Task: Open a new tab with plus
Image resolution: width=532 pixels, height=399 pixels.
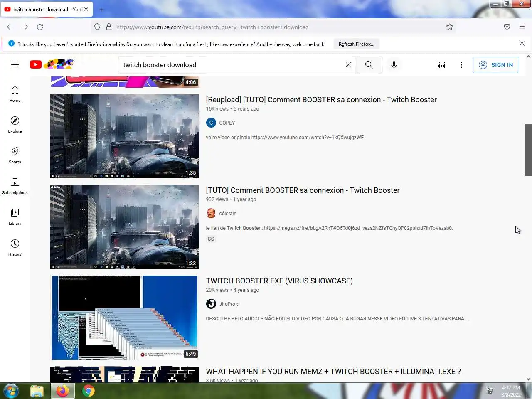Action: coord(102,9)
